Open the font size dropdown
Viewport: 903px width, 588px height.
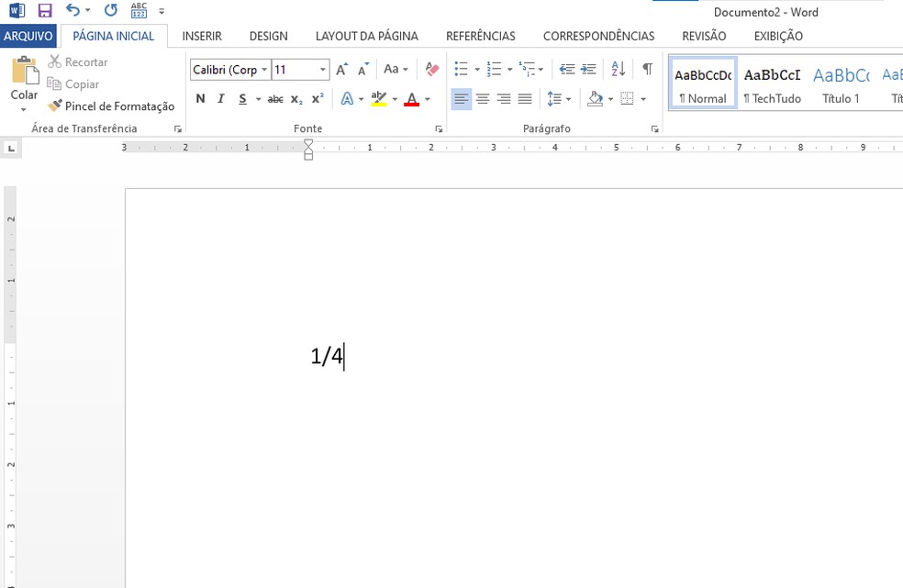(x=325, y=69)
